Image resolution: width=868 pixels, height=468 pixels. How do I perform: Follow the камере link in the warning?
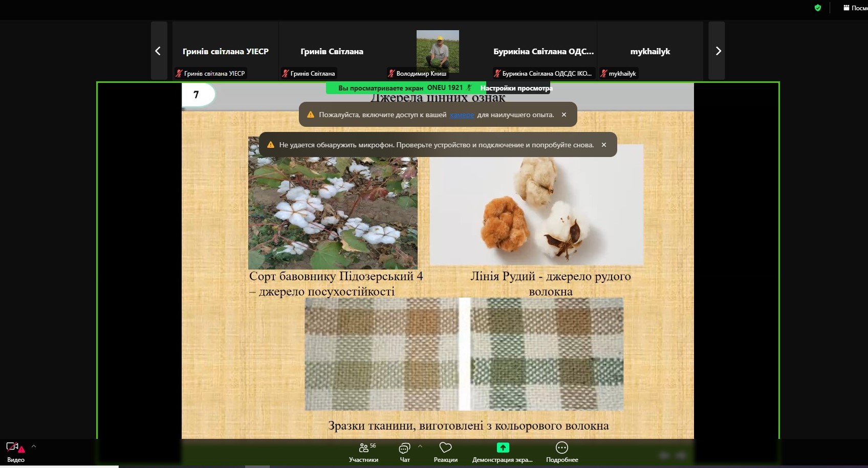click(x=462, y=115)
